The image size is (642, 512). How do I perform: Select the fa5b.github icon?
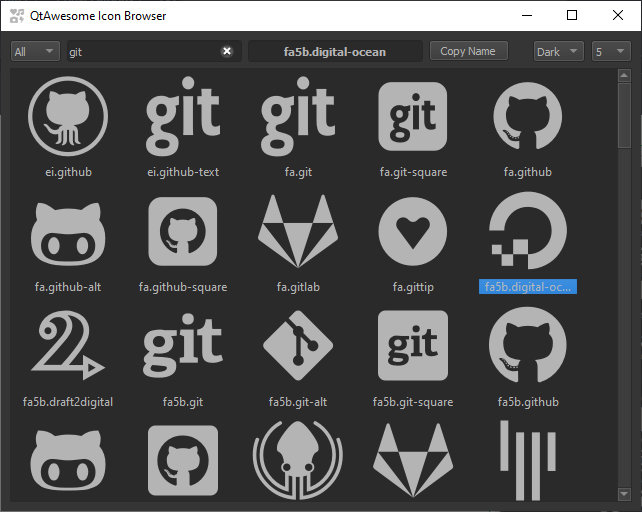(x=528, y=345)
